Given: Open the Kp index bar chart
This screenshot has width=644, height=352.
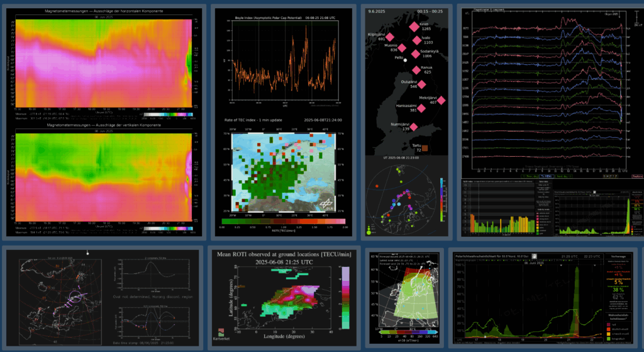Looking at the screenshot, I should point(499,208).
